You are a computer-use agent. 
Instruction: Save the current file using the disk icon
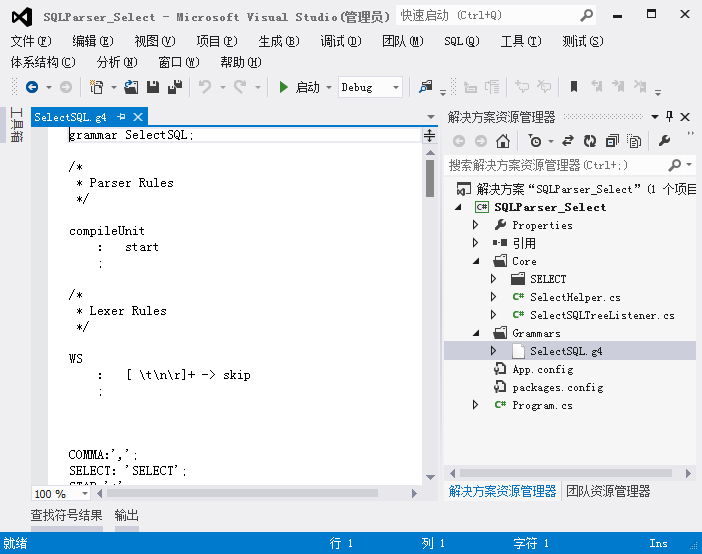click(153, 87)
